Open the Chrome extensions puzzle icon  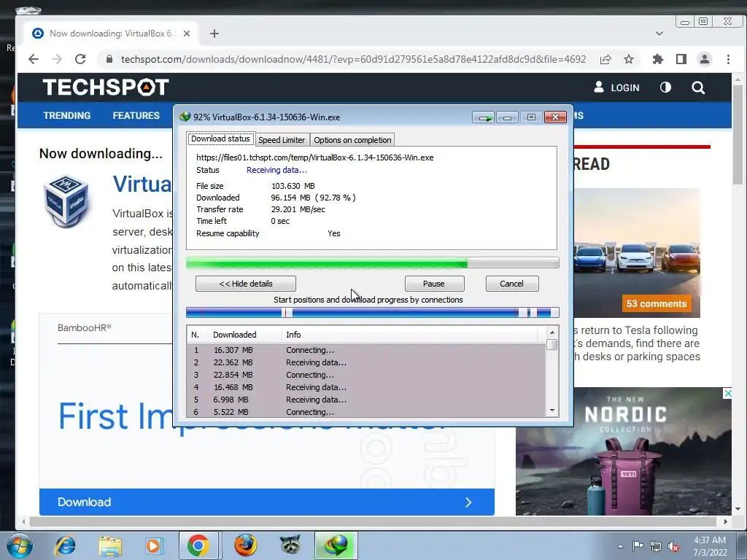click(658, 59)
